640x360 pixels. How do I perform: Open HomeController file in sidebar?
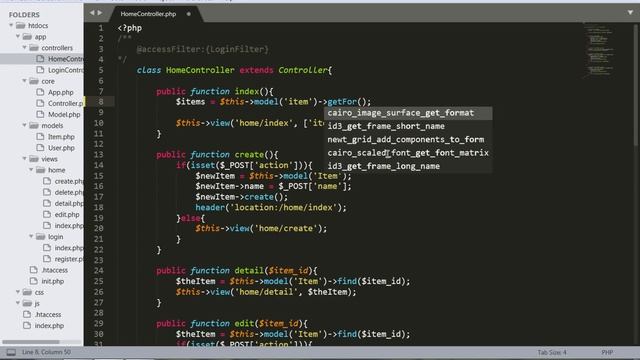point(65,59)
